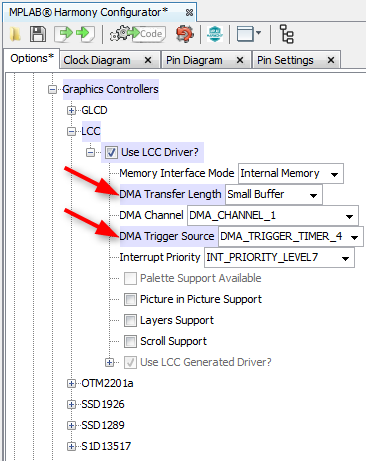Close the Pin Settings tab
The image size is (366, 461).
click(331, 60)
